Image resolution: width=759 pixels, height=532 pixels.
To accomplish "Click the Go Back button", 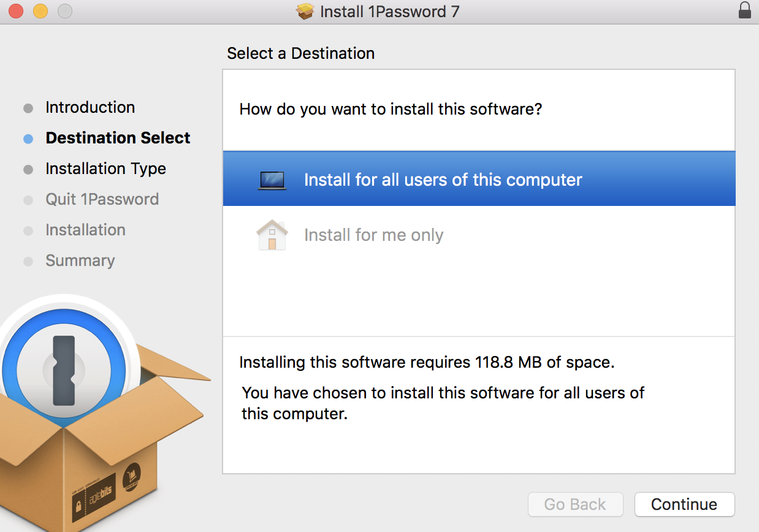I will [575, 504].
